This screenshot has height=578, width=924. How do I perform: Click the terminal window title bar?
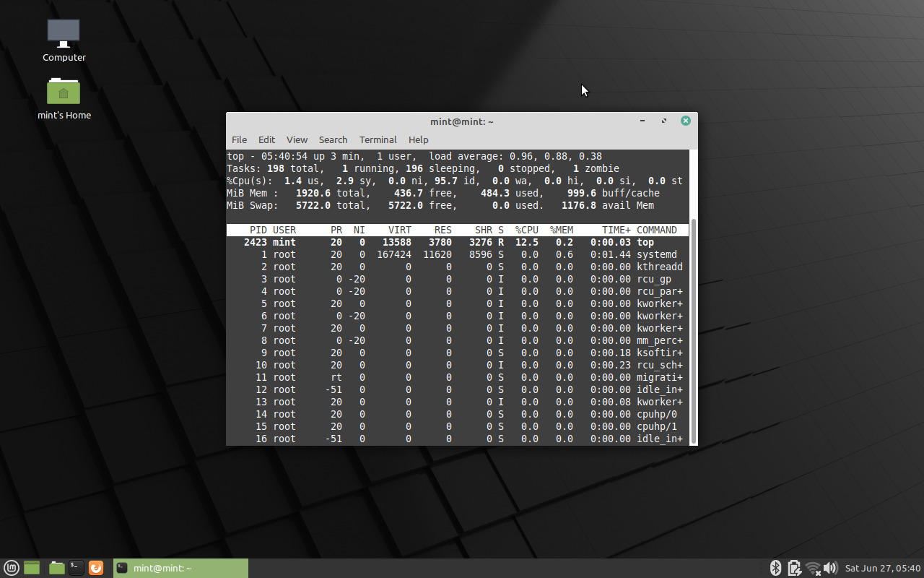pos(462,121)
